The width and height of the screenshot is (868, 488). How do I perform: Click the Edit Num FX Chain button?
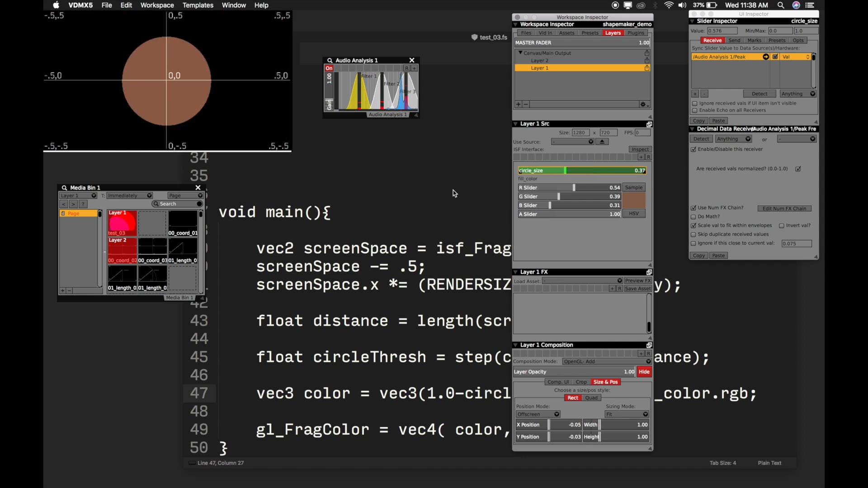coord(784,208)
